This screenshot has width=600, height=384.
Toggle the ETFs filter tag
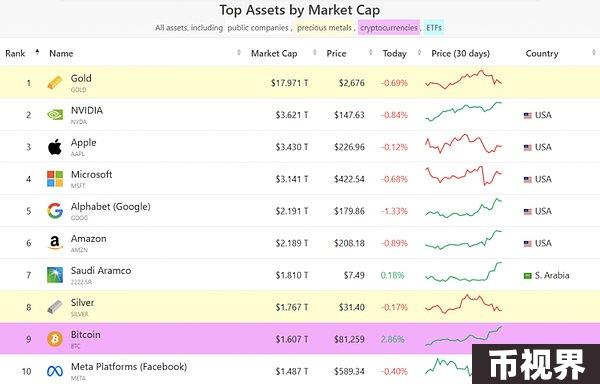[434, 28]
